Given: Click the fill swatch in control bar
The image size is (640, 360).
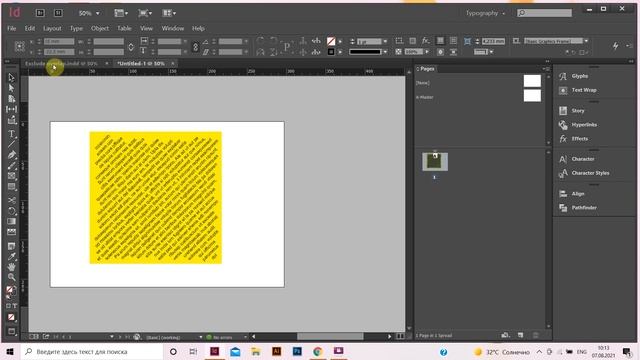Looking at the screenshot, I should pos(331,41).
